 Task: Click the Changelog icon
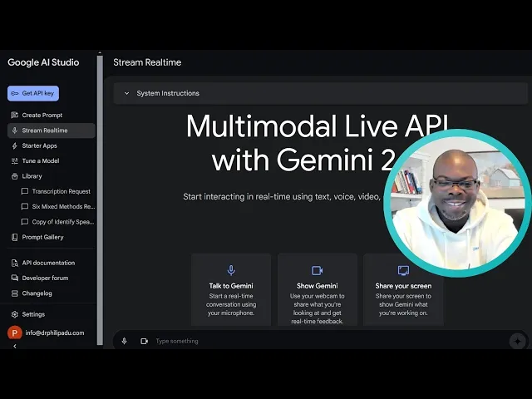tap(15, 293)
